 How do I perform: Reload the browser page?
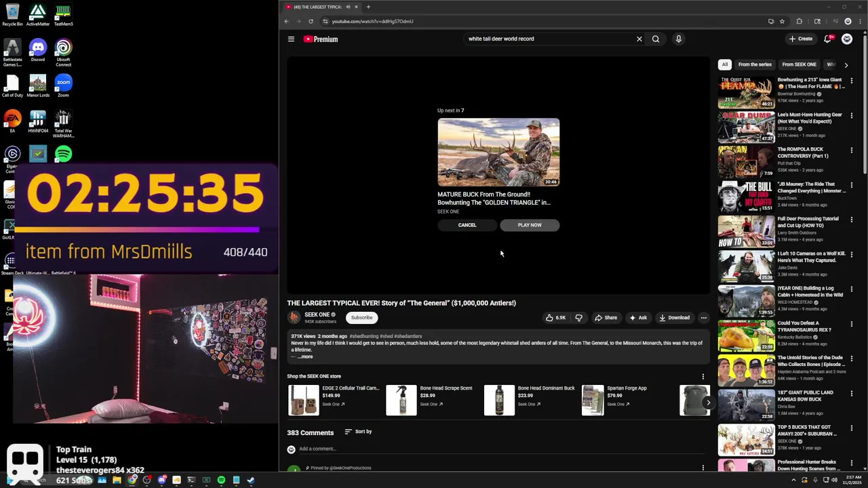311,21
